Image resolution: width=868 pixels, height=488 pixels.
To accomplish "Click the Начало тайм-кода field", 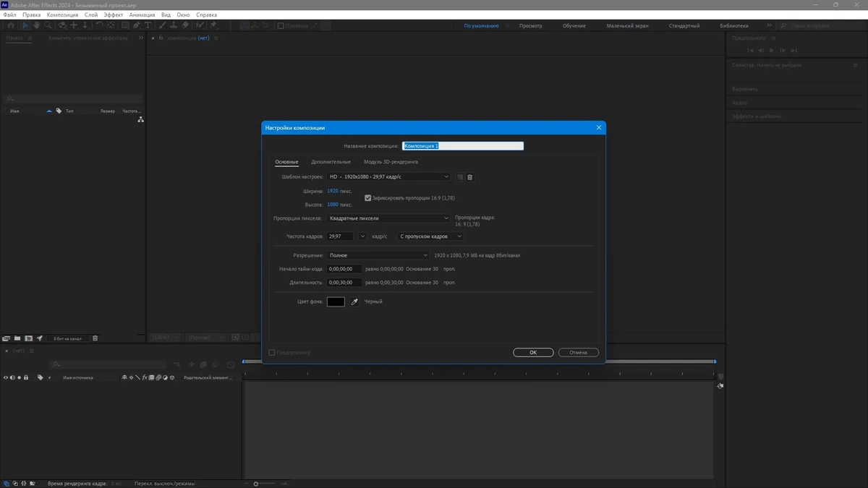I will [344, 269].
